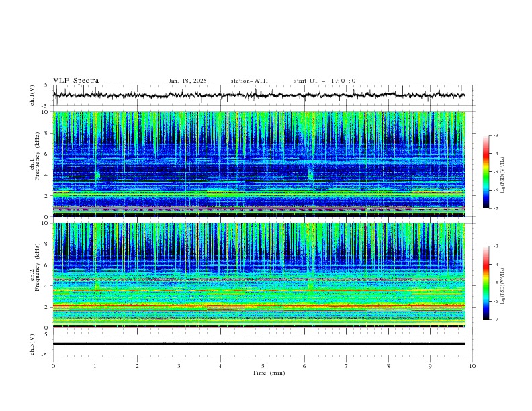532x411 pixels.
Task: Click the "ch.3(V)" axis label
Action: tap(32, 345)
